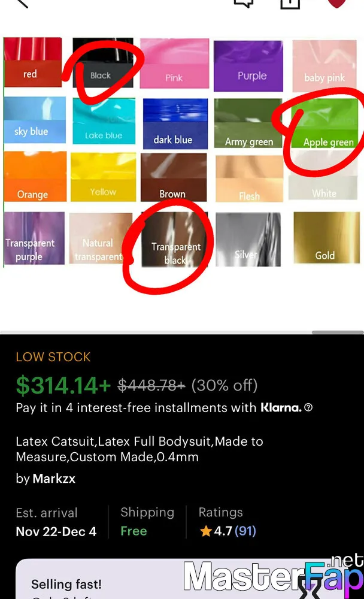Open the Markzx shop link
Screen dimensions: 364x599
click(x=54, y=479)
